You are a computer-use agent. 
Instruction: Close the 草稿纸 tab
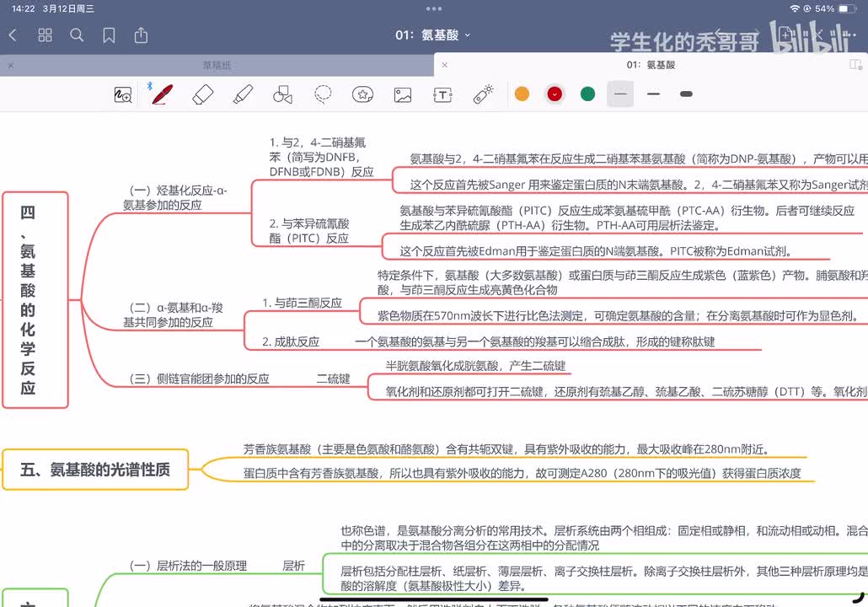[10, 66]
